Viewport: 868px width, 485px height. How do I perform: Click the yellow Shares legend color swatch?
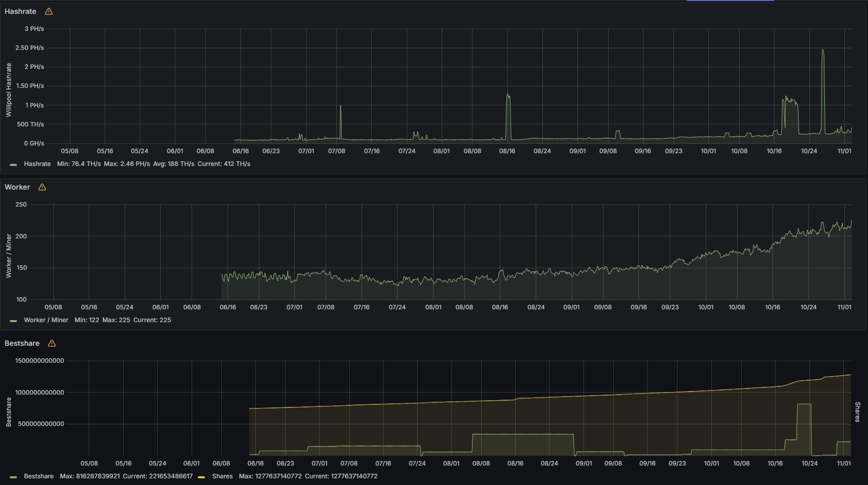[x=201, y=477]
